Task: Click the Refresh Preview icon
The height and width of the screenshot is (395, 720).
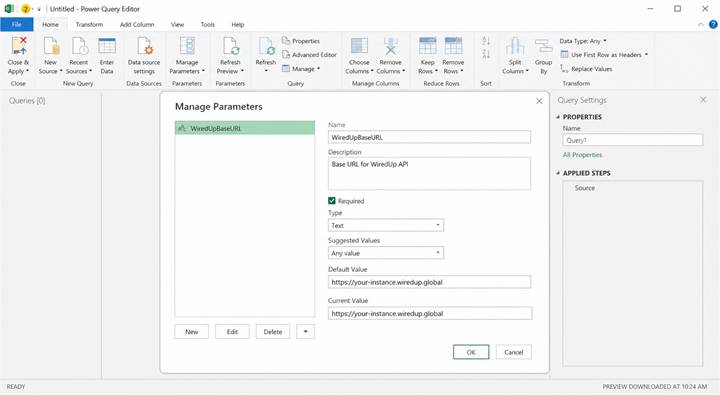Action: click(x=231, y=46)
